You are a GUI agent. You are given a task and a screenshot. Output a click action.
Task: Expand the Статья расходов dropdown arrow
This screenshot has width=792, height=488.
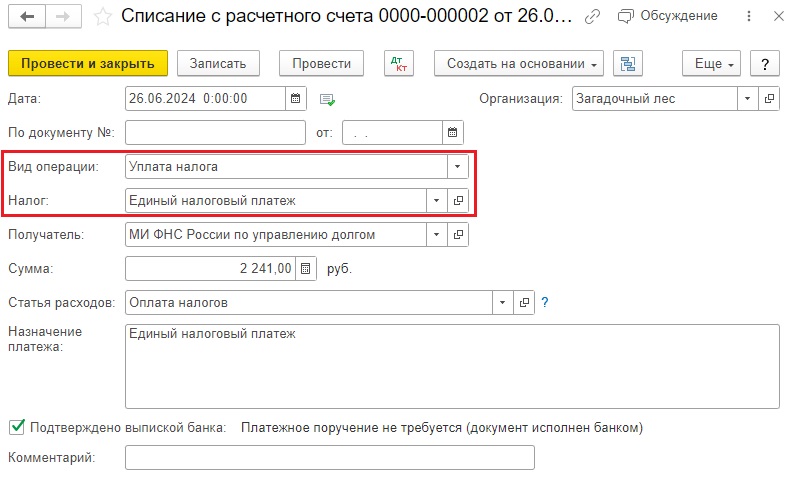503,302
